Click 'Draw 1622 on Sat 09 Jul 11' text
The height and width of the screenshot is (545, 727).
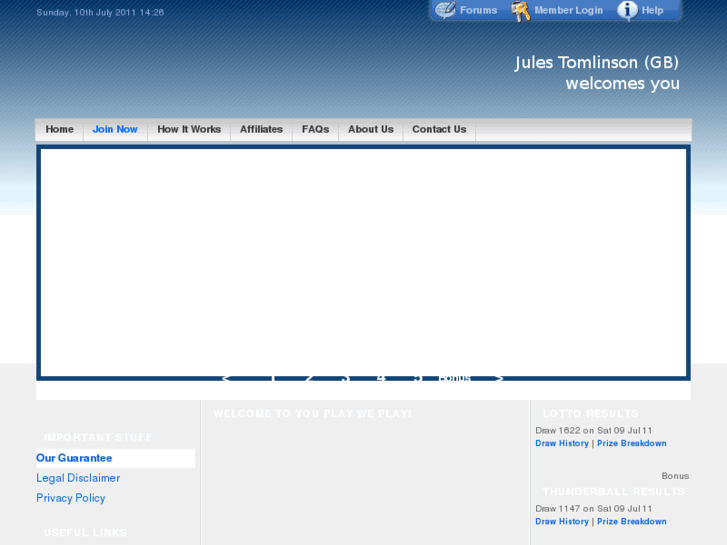(x=593, y=430)
